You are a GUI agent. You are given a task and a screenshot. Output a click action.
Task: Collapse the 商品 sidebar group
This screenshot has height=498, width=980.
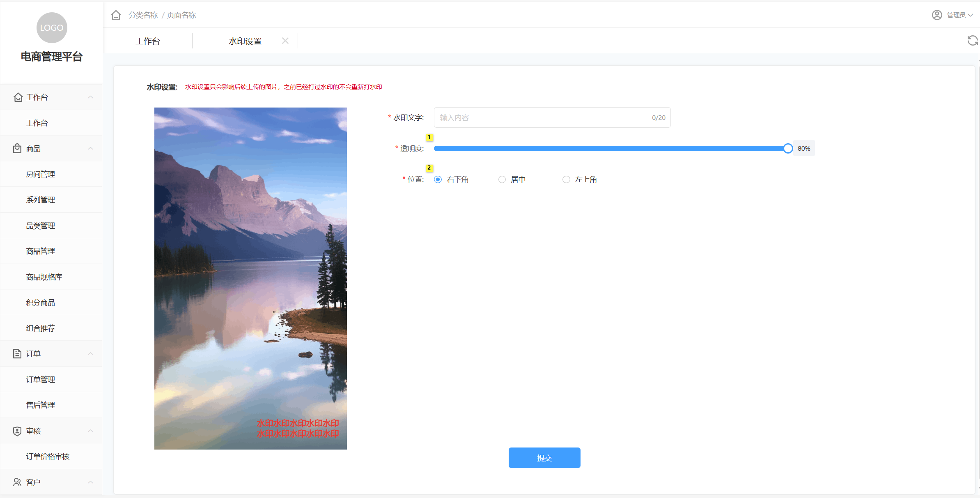coord(91,149)
